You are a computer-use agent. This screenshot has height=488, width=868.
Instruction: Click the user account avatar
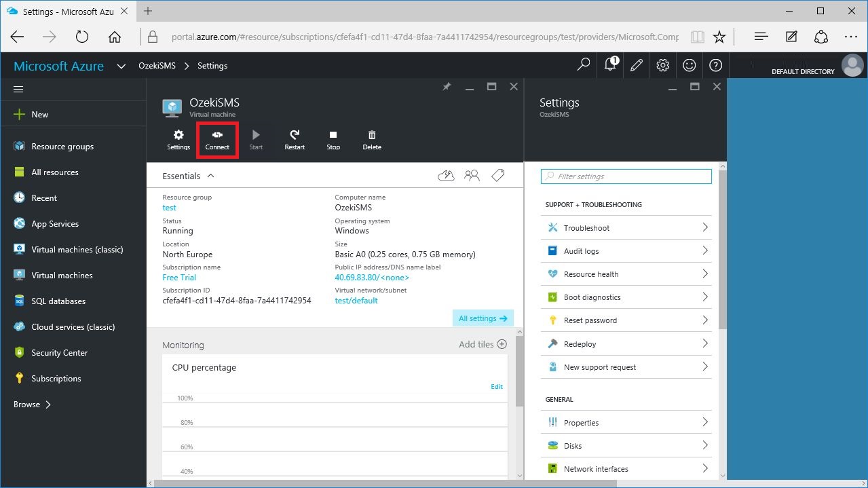coord(852,65)
